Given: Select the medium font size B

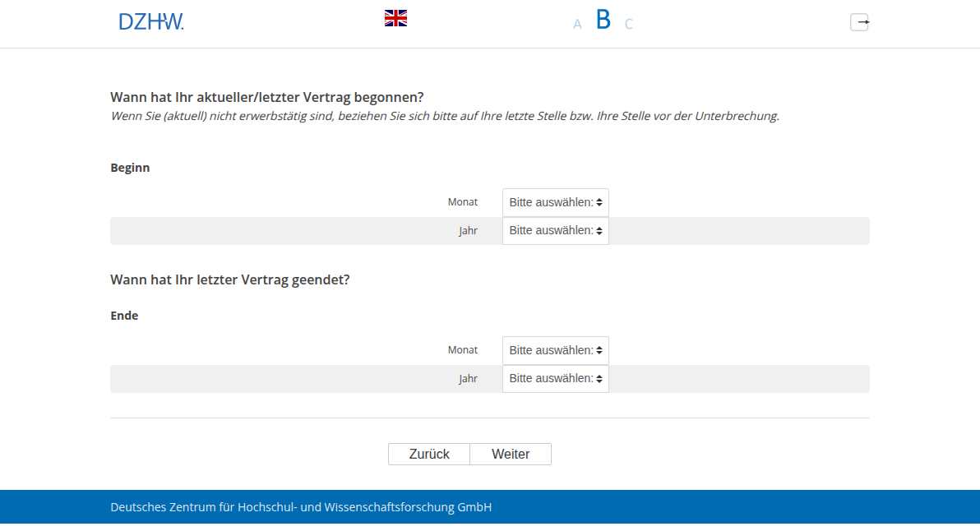Looking at the screenshot, I should 603,20.
